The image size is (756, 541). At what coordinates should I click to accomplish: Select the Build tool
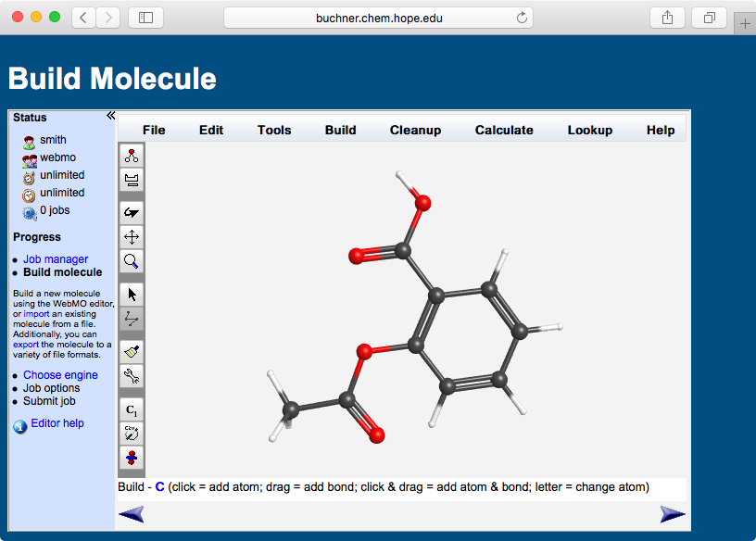131,156
